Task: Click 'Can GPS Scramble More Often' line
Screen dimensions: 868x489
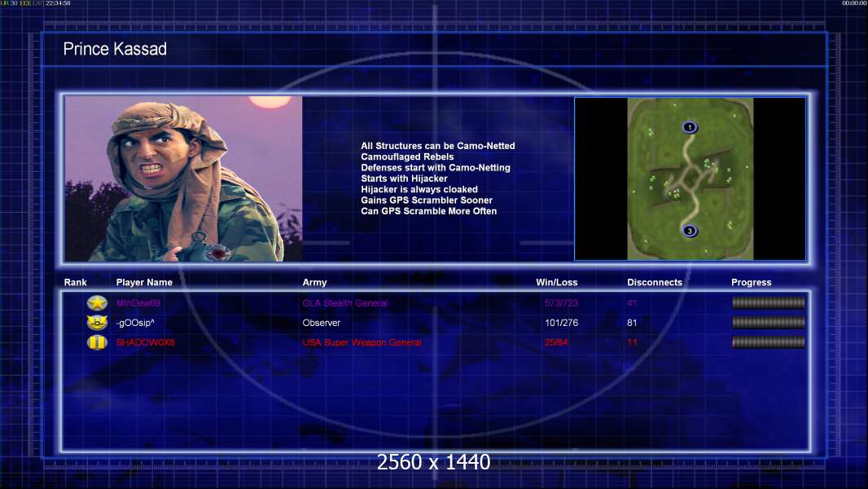Action: [x=428, y=211]
